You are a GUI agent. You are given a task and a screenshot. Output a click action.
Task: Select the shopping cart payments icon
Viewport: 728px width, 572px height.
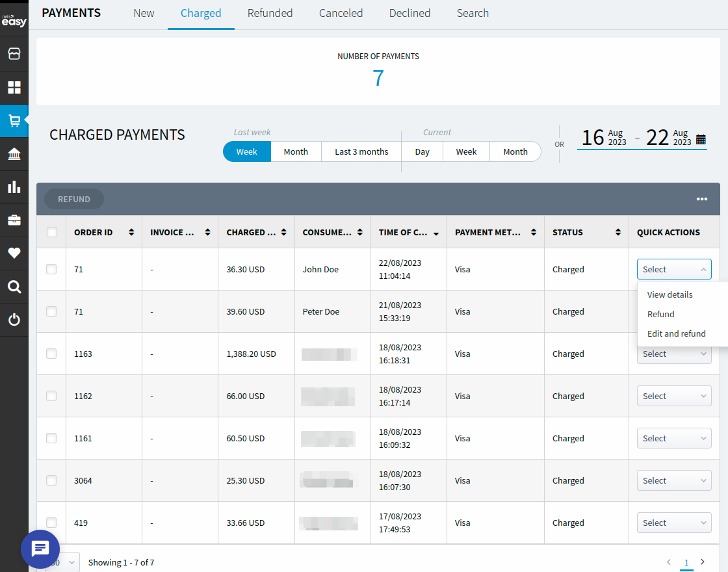coord(14,121)
